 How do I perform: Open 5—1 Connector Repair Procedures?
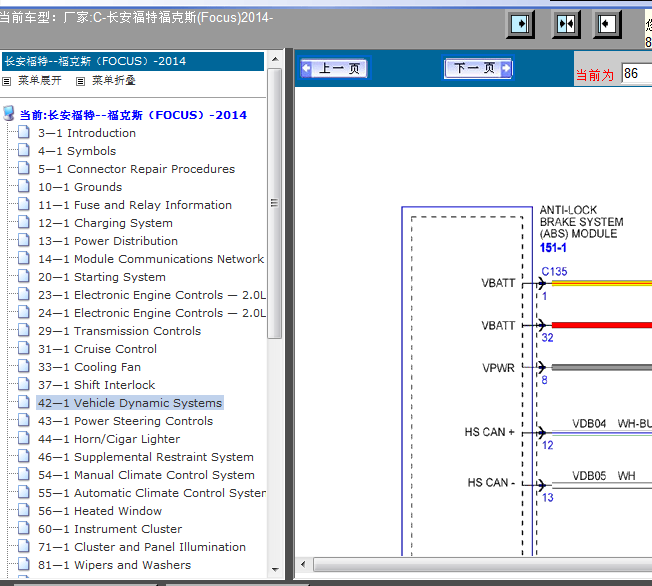tap(136, 169)
